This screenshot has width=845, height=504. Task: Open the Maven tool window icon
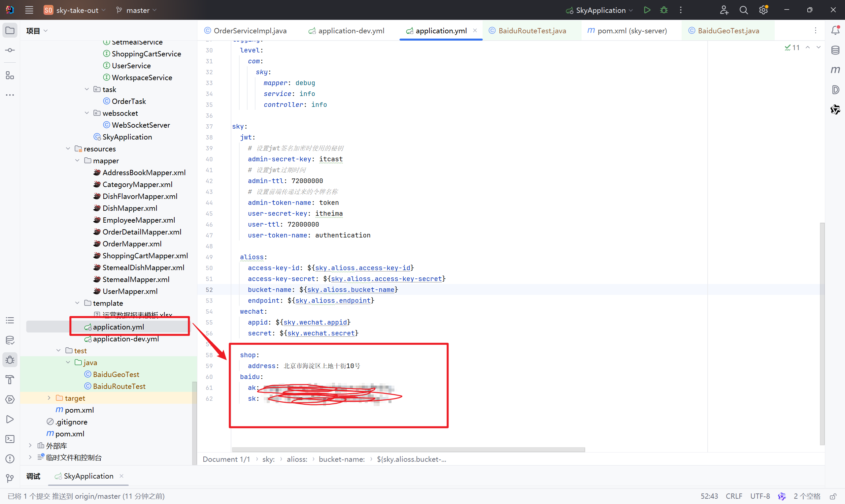pyautogui.click(x=835, y=70)
